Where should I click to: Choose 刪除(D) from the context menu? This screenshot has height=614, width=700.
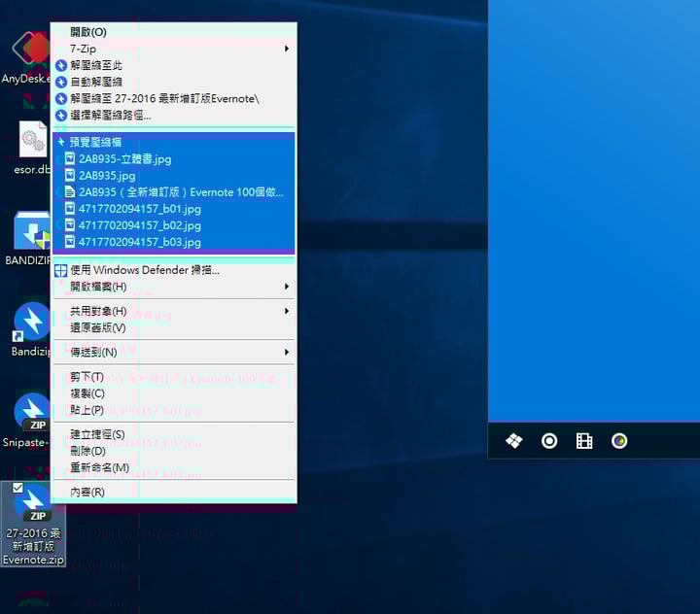tap(174, 451)
